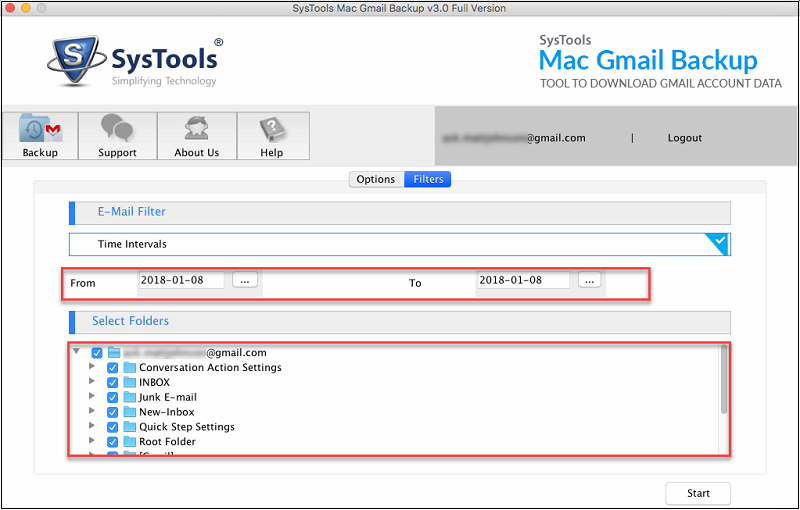Click the Select Folders section header

click(x=399, y=322)
